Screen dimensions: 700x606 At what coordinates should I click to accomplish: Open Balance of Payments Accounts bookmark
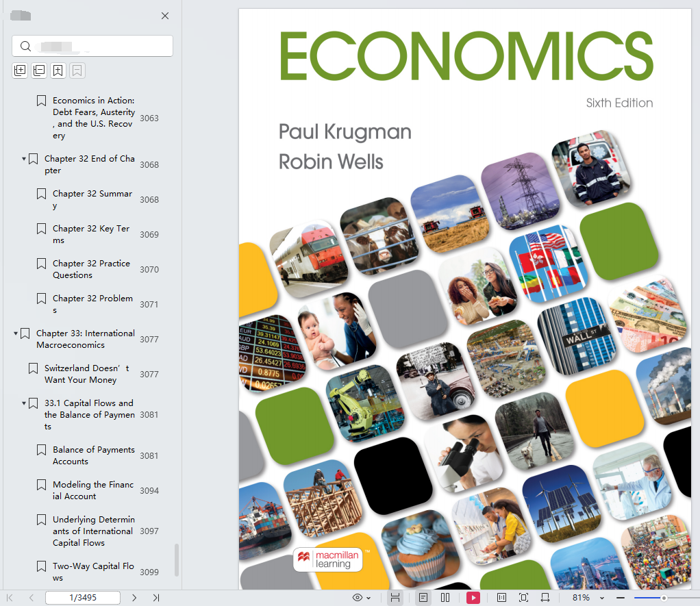[x=94, y=455]
